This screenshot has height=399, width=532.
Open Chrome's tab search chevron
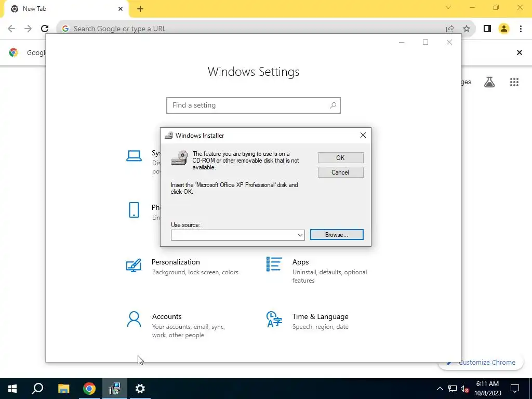tap(448, 7)
